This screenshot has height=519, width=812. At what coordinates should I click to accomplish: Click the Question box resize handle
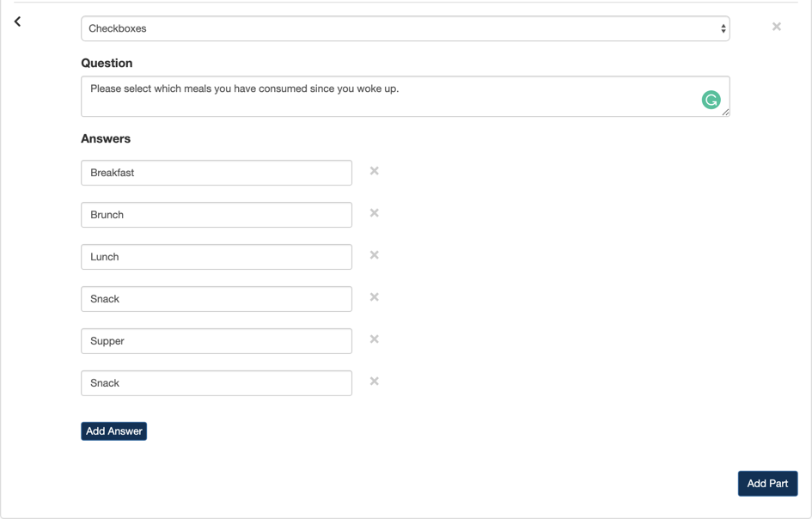[x=725, y=112]
